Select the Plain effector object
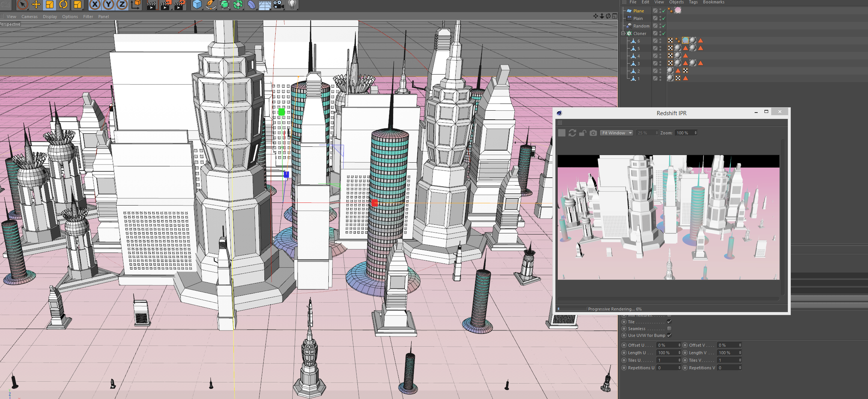This screenshot has height=399, width=868. pyautogui.click(x=638, y=18)
